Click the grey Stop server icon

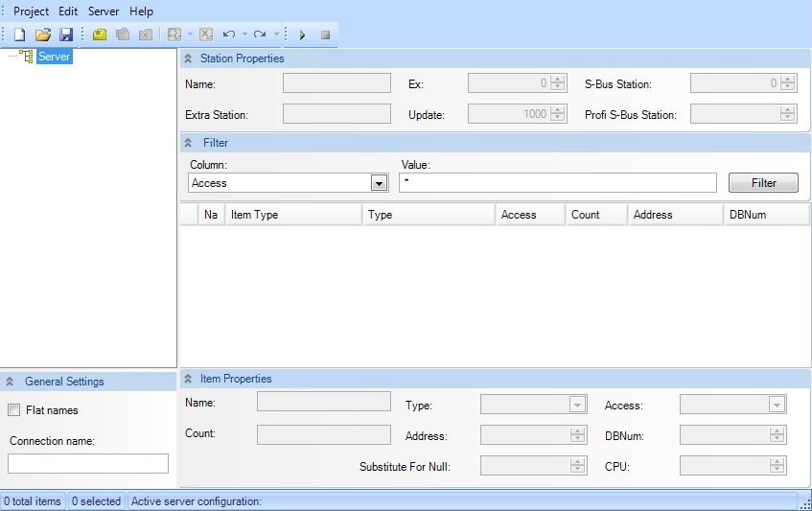coord(325,35)
